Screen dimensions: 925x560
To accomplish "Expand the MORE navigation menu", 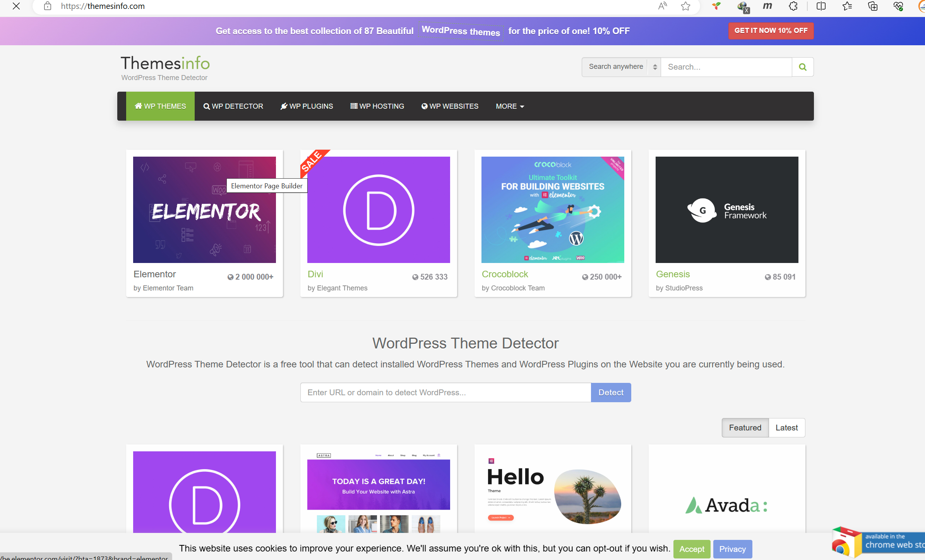I will 510,106.
